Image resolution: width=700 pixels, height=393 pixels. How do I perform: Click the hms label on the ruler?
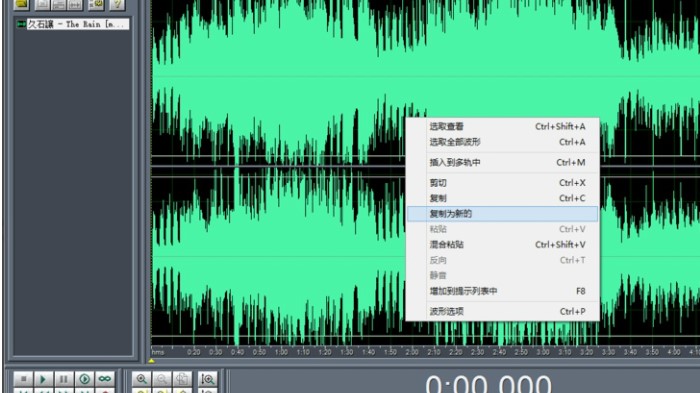[158, 352]
